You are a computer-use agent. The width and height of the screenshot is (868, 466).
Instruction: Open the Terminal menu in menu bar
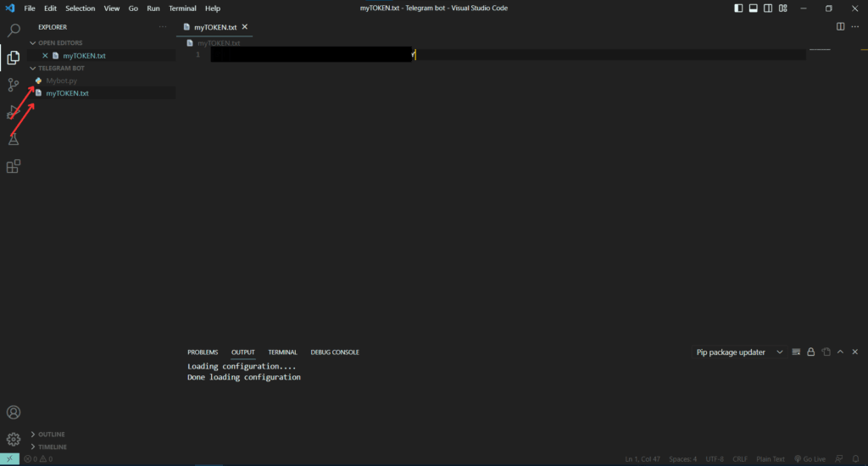[182, 8]
